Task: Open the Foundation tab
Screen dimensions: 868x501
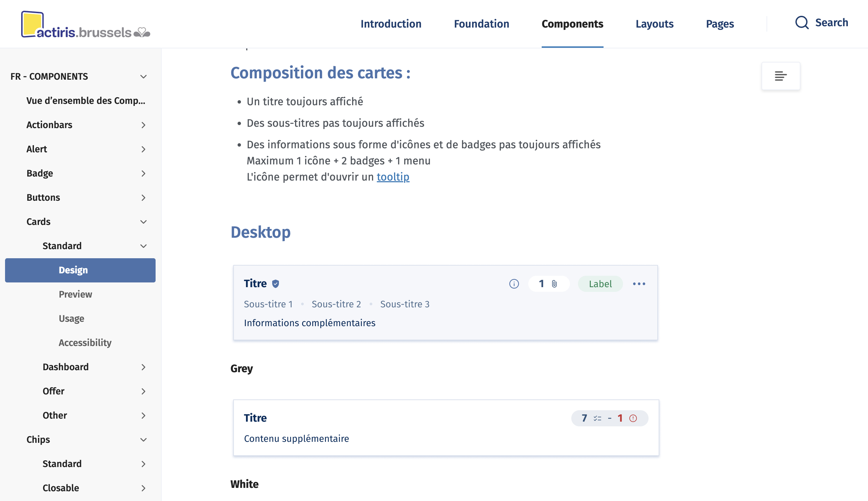Action: tap(481, 24)
